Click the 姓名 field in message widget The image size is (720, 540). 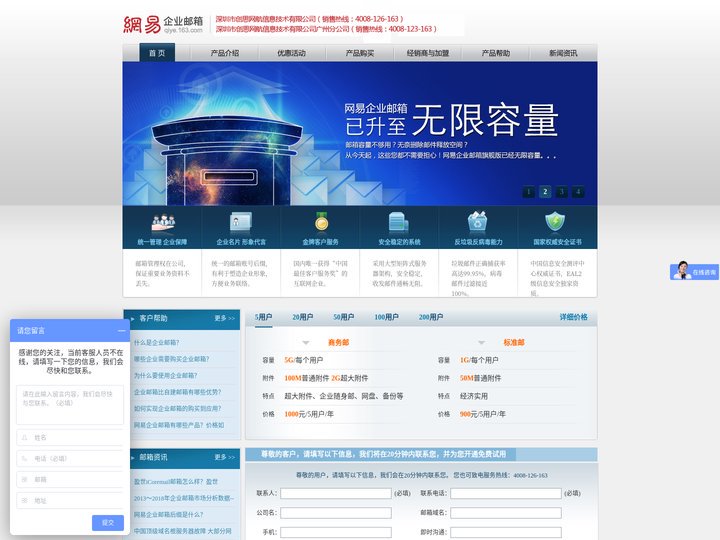coord(70,438)
